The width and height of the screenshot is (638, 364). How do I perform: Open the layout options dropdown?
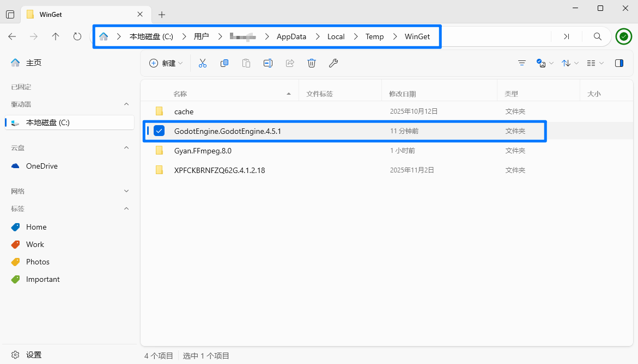[x=595, y=63]
